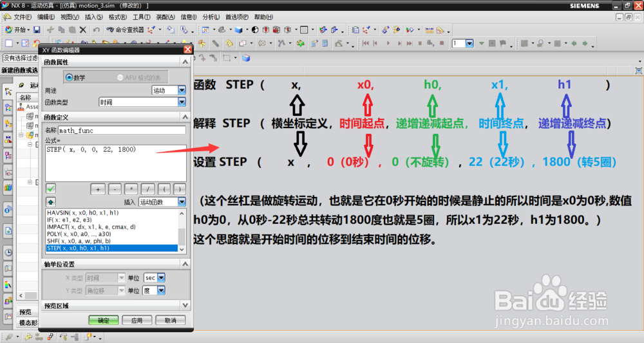Image resolution: width=644 pixels, height=343 pixels.
Task: Click the Cut scissors icon
Action: coord(50,30)
